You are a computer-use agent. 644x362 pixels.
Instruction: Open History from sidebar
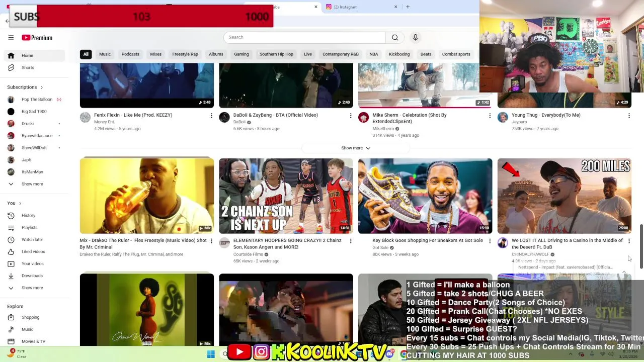[x=34, y=215]
